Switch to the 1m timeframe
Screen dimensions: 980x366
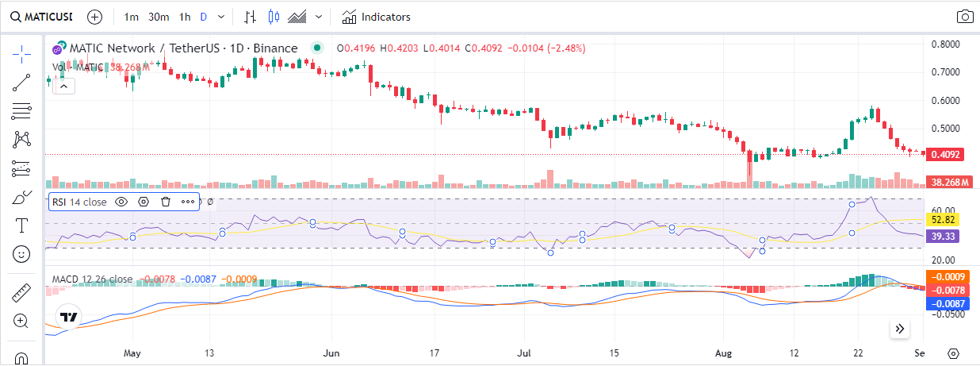pyautogui.click(x=132, y=17)
